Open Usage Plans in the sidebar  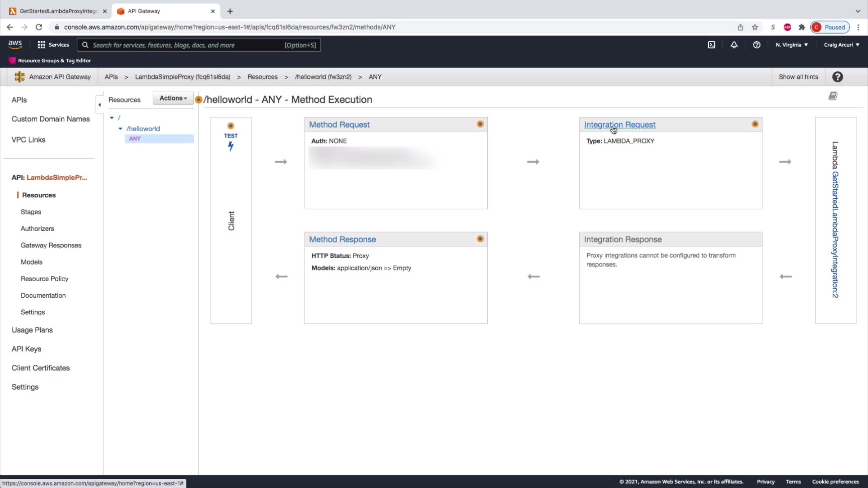[x=32, y=330]
